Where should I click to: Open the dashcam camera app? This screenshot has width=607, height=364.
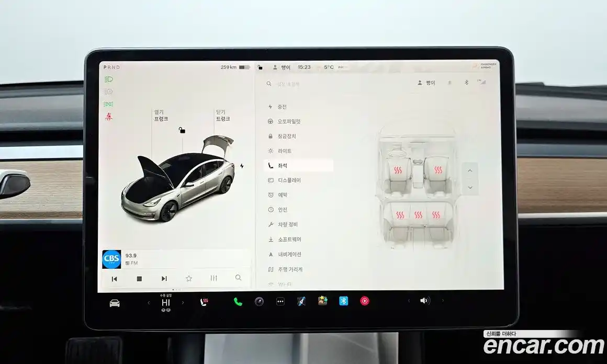click(x=259, y=301)
